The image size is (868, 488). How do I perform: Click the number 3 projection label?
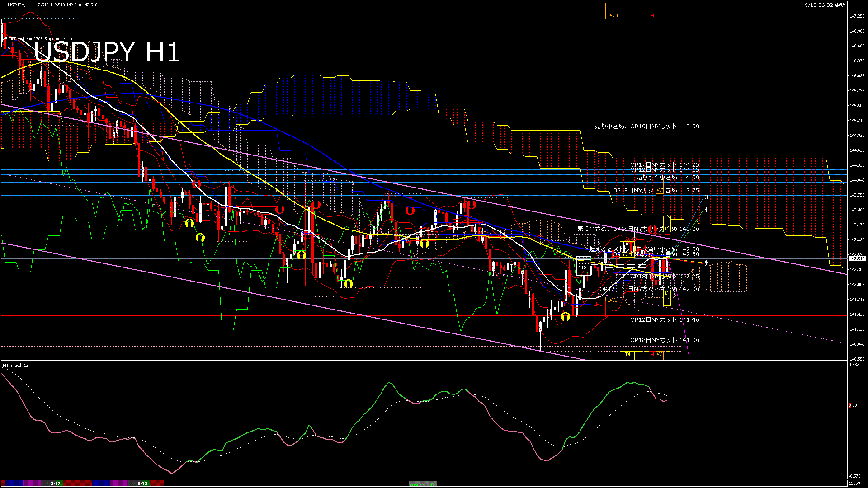[706, 197]
